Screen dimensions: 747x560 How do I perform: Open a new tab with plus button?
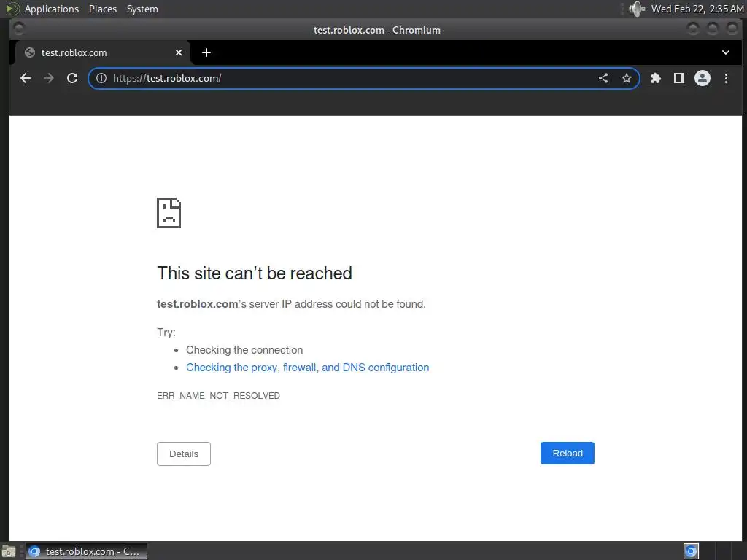[206, 52]
